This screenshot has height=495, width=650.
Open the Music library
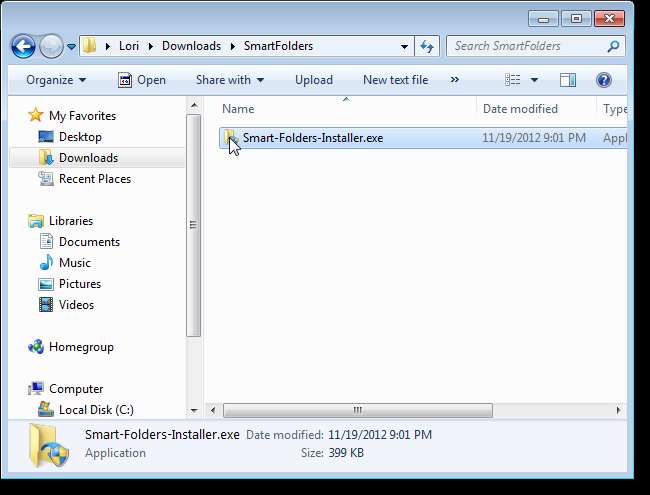(75, 263)
